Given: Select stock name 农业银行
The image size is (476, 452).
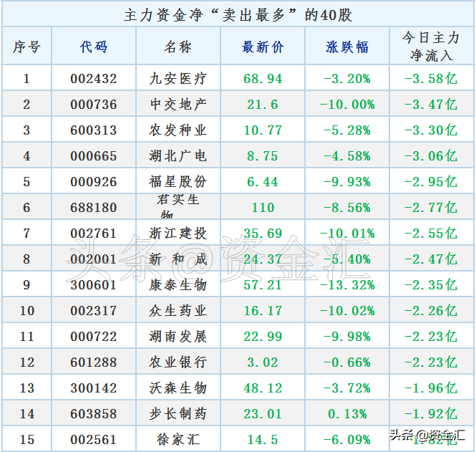Looking at the screenshot, I should tap(178, 362).
